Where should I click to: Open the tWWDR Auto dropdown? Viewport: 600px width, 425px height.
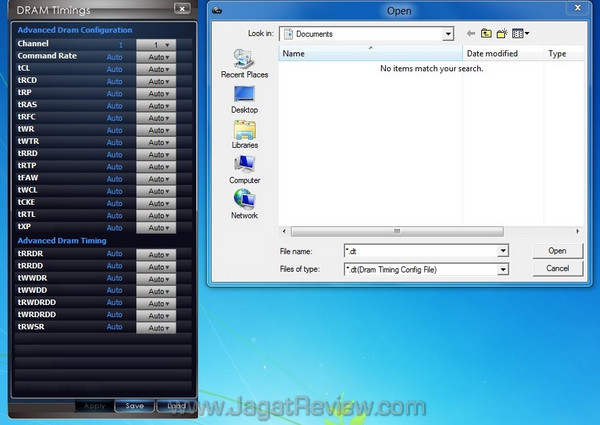pos(156,279)
